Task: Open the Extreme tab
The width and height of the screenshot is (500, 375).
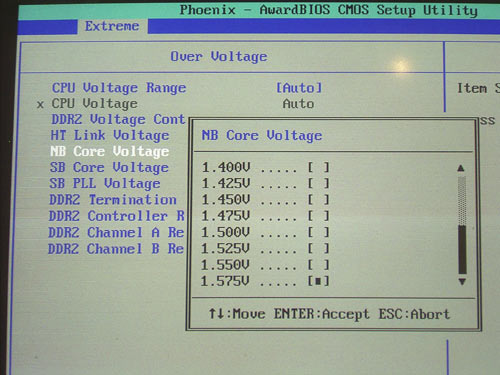Action: tap(112, 26)
